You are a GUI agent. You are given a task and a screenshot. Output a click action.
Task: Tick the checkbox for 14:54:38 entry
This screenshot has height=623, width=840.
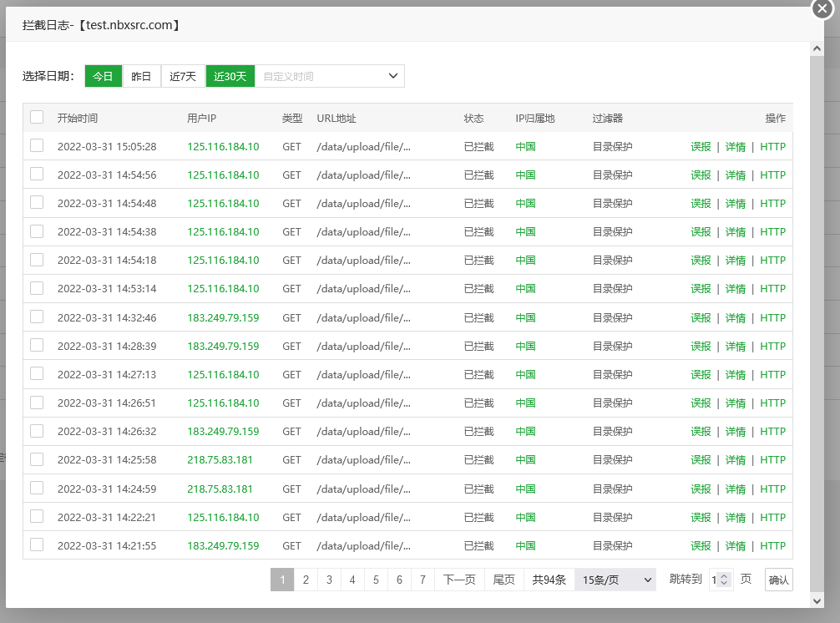coord(37,230)
